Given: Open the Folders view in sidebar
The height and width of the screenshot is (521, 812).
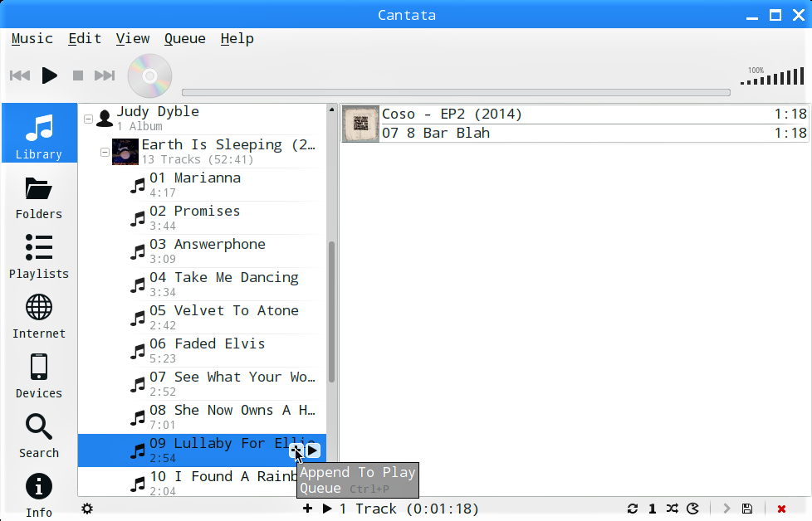Looking at the screenshot, I should pos(39,198).
